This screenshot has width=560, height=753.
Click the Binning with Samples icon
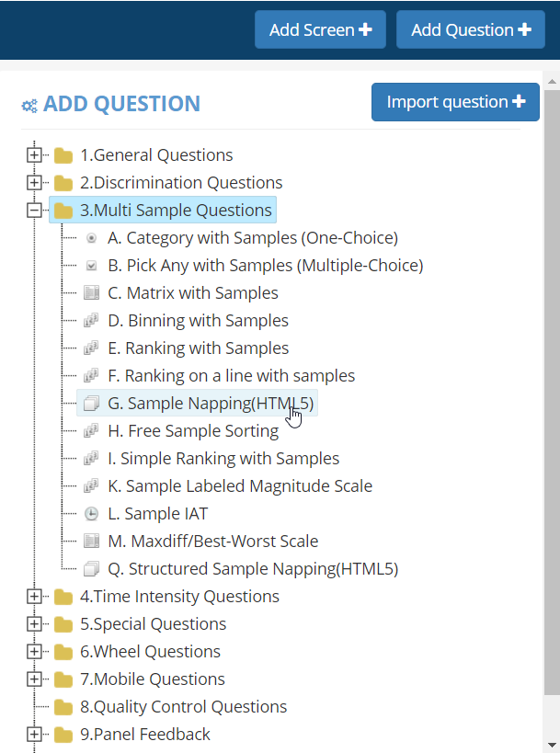point(91,321)
